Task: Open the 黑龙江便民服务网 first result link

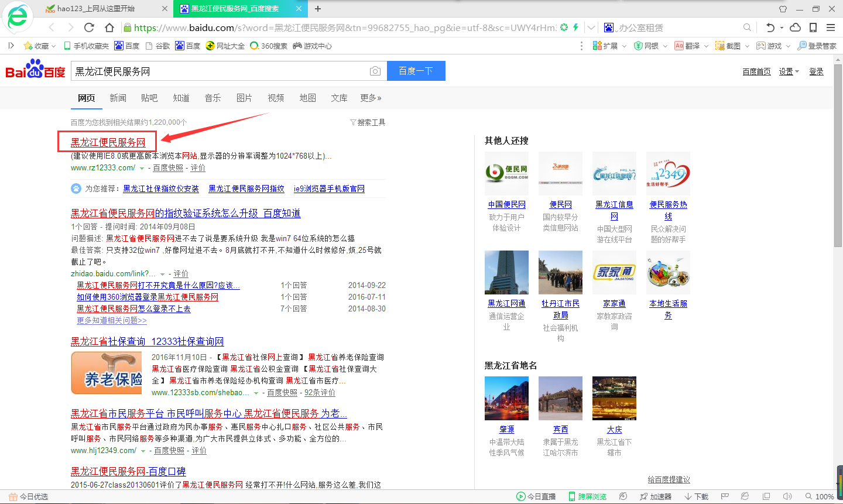Action: coord(108,142)
